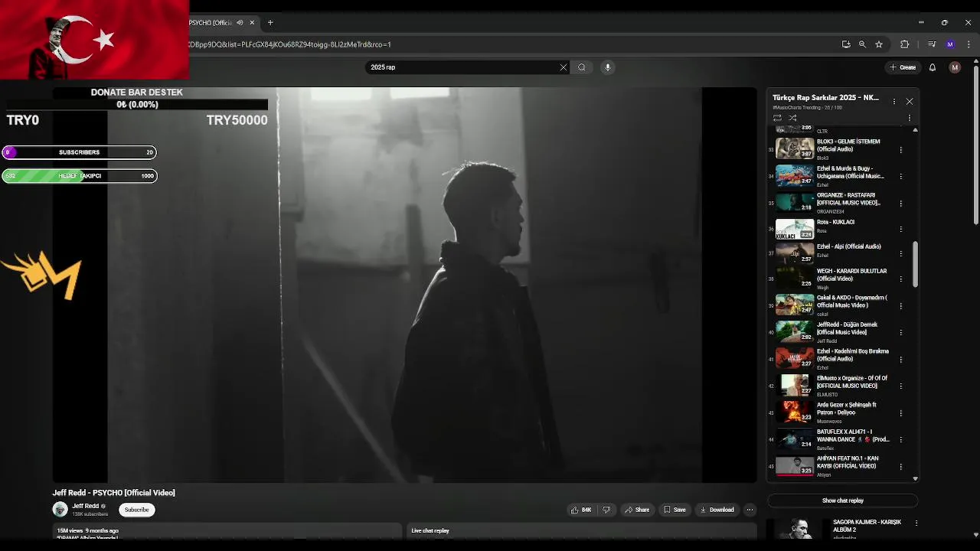The height and width of the screenshot is (551, 980).
Task: Click the Create button
Action: point(903,67)
